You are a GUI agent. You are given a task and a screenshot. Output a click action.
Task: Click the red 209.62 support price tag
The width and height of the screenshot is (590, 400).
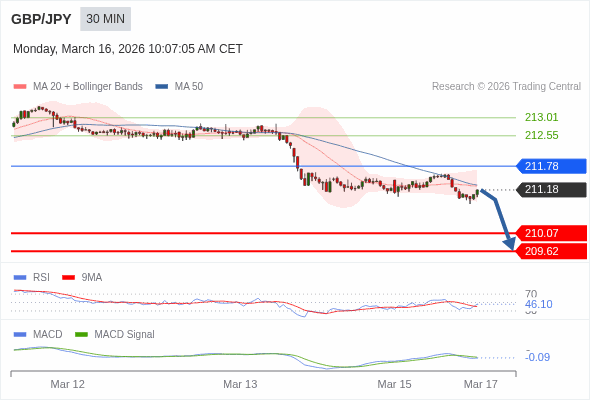point(551,251)
